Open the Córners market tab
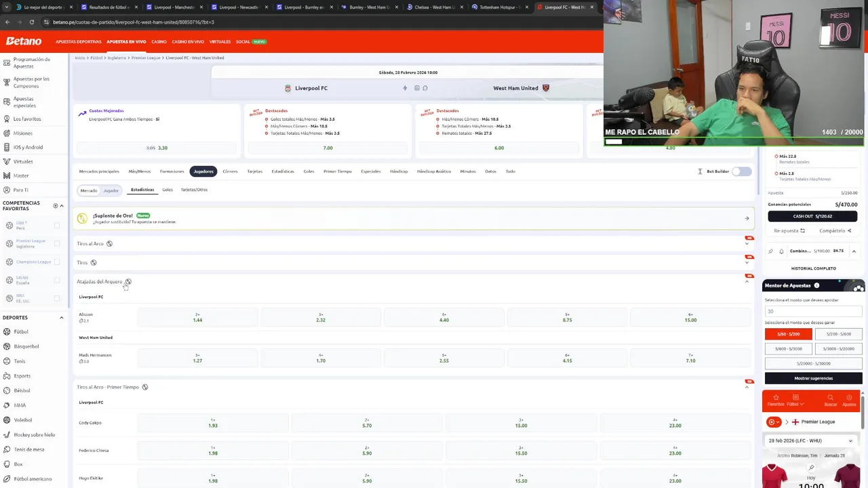The width and height of the screenshot is (868, 488). point(230,171)
